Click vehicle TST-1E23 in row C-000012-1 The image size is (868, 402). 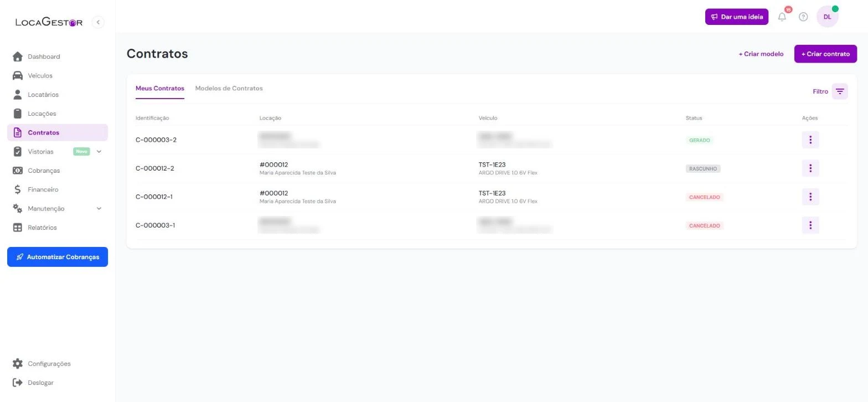[x=492, y=193]
